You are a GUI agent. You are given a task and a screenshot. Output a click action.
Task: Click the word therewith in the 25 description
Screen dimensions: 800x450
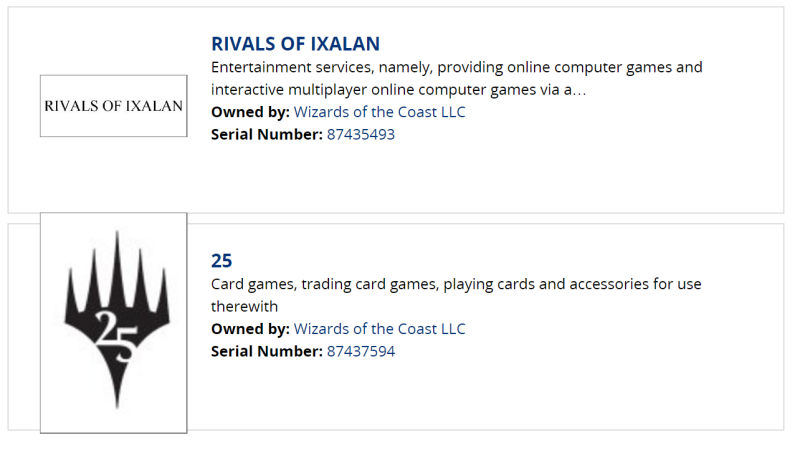pos(244,306)
